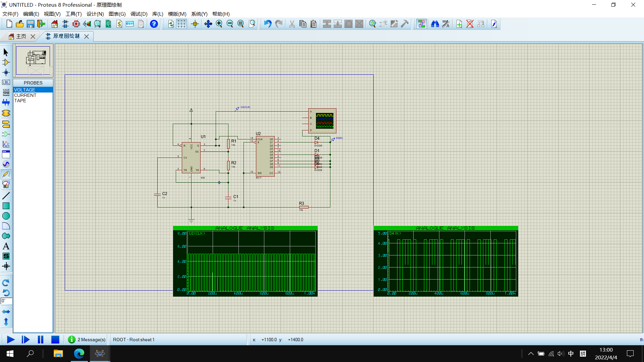Pick parts from libraries icon

click(372, 24)
